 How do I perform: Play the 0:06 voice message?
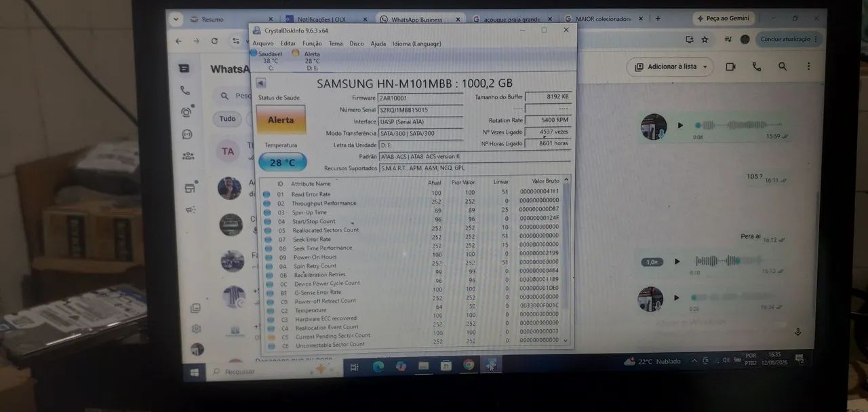pyautogui.click(x=680, y=126)
